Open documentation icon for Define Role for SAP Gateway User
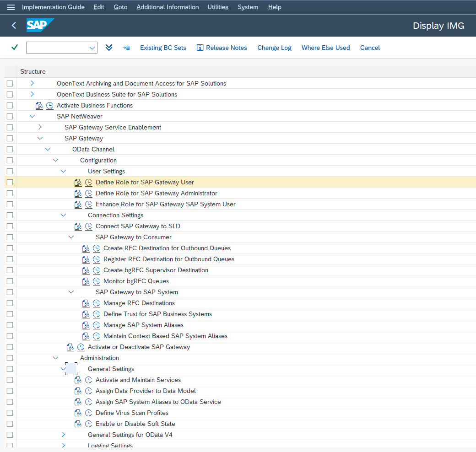 tap(78, 183)
